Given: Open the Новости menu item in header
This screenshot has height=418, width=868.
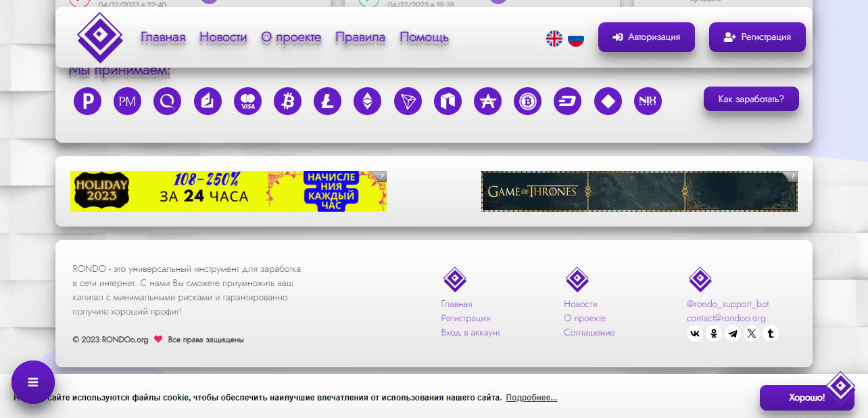Looking at the screenshot, I should click(x=223, y=37).
